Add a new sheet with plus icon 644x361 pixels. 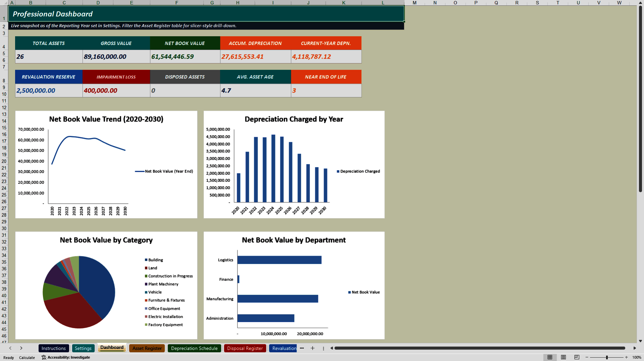[x=313, y=348]
